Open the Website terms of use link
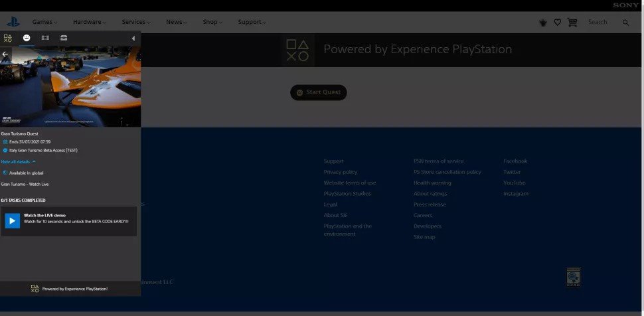 [349, 183]
